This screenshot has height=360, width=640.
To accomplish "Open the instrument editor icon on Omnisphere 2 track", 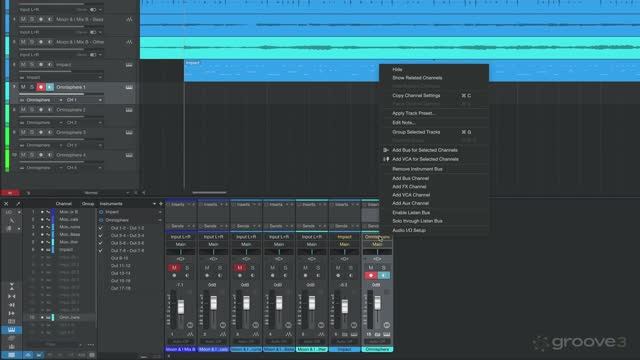I will (x=129, y=110).
